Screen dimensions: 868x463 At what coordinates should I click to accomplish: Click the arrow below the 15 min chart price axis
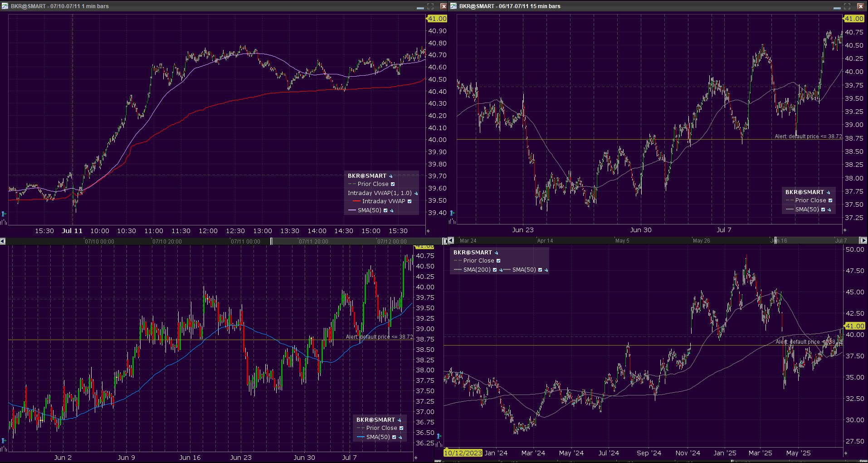pos(845,230)
